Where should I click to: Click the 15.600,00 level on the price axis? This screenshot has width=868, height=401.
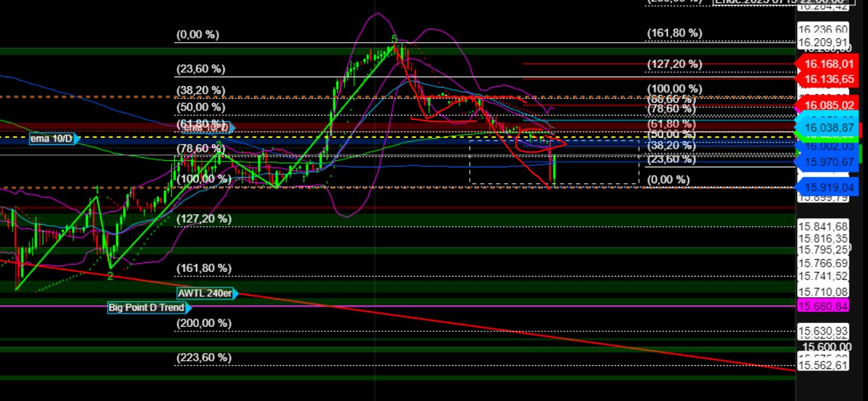827,347
